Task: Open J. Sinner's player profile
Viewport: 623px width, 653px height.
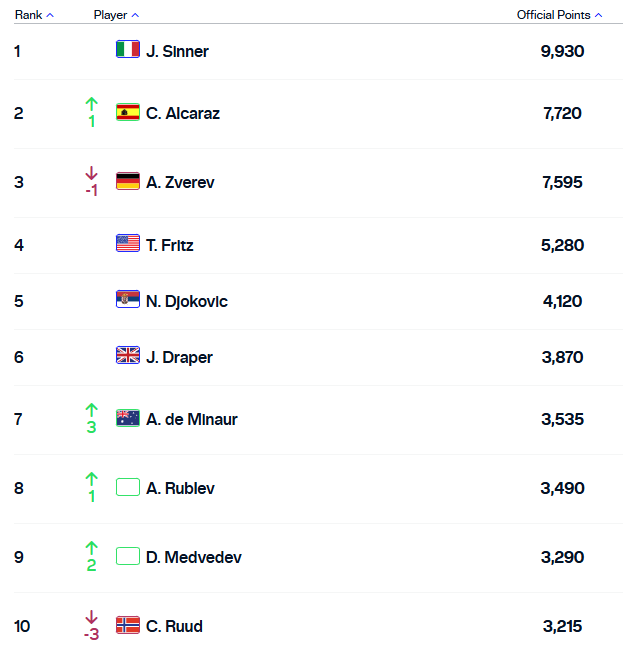Action: pyautogui.click(x=177, y=51)
